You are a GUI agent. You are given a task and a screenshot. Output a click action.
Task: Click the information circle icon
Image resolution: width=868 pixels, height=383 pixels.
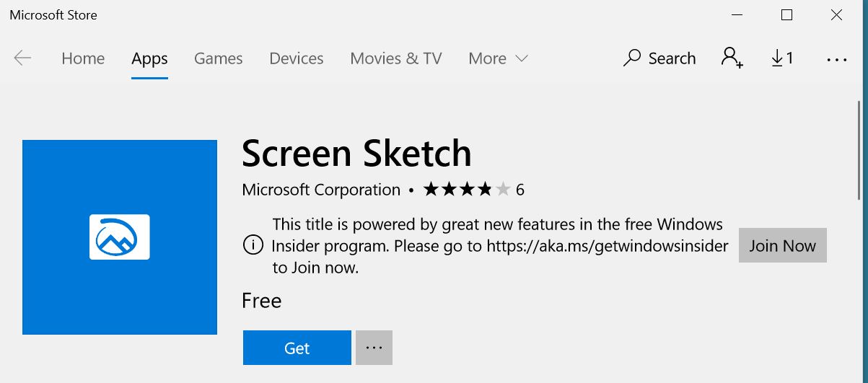[x=253, y=245]
